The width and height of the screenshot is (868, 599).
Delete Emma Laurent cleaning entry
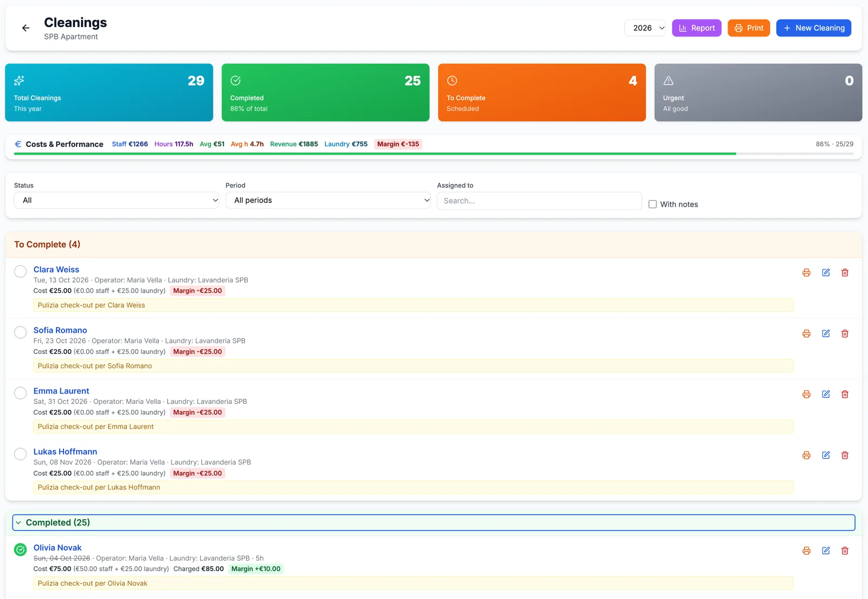(x=845, y=394)
